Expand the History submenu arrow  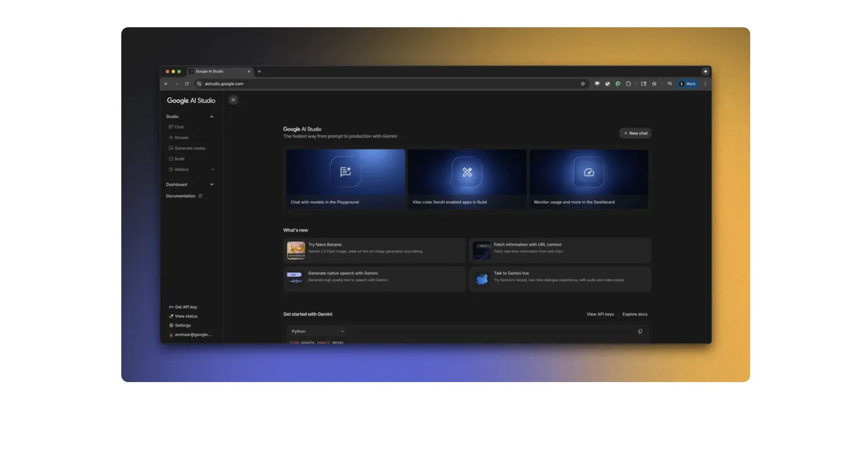point(213,170)
